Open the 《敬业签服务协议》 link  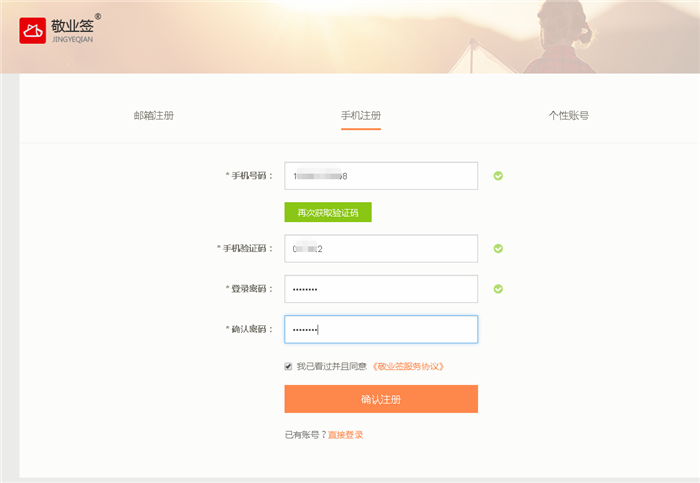[407, 366]
